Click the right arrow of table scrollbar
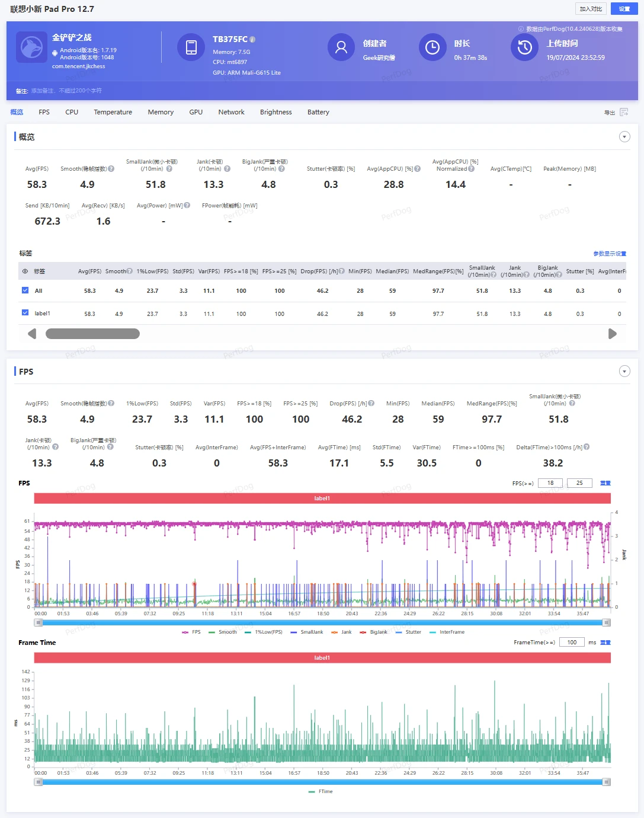Viewport: 644px width, 818px height. pyautogui.click(x=613, y=334)
